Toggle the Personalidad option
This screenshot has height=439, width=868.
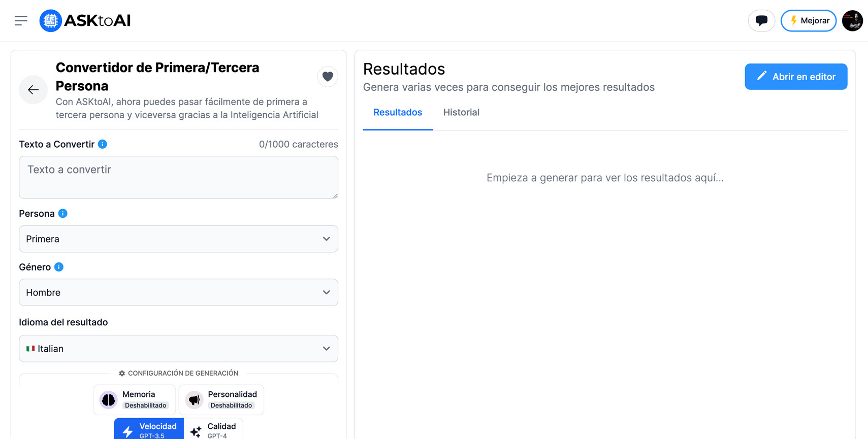[221, 400]
